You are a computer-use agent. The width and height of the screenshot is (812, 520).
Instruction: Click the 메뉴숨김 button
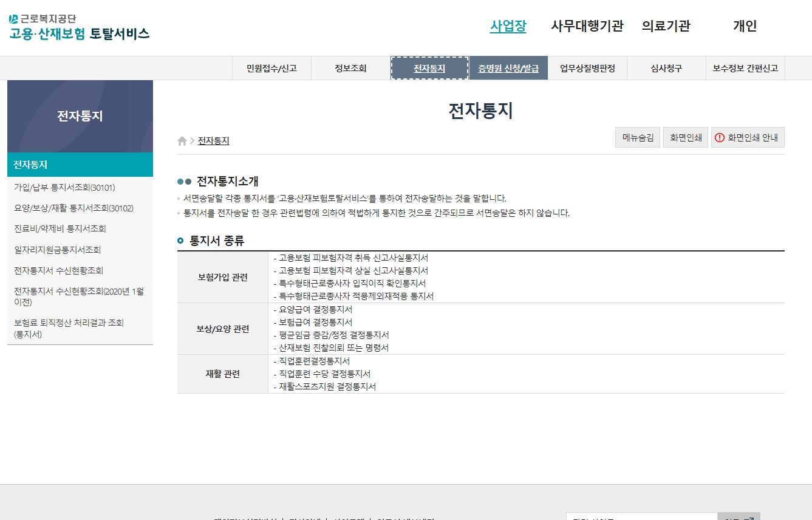637,137
